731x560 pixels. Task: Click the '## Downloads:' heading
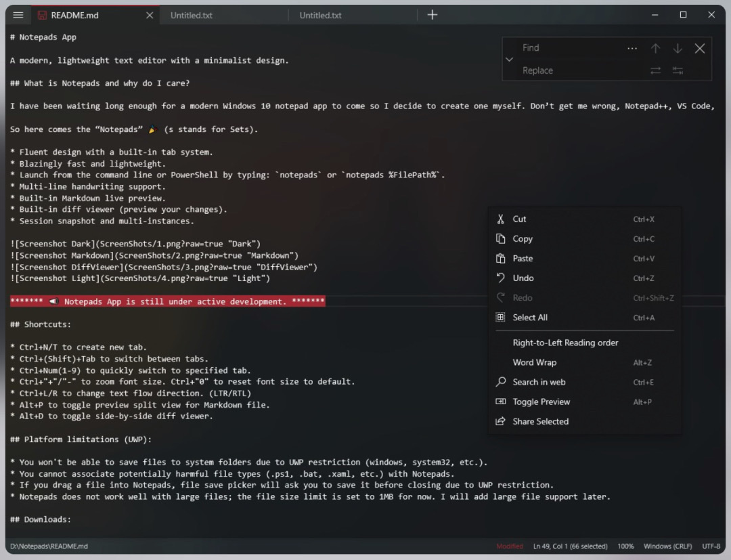pyautogui.click(x=41, y=519)
